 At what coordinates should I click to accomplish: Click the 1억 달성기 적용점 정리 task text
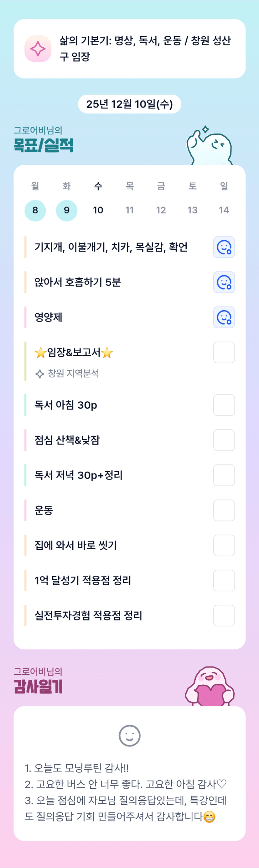[83, 580]
